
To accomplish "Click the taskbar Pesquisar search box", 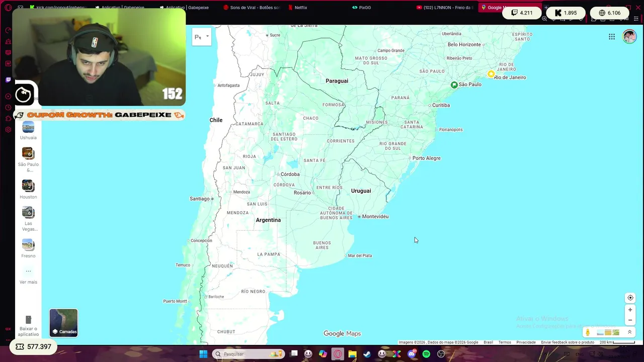I will click(x=249, y=354).
